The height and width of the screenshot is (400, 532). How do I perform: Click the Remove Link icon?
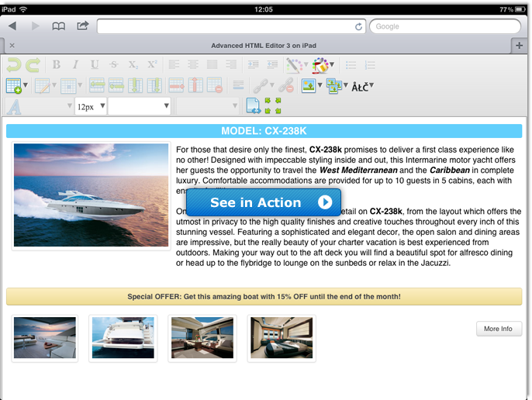tap(285, 85)
